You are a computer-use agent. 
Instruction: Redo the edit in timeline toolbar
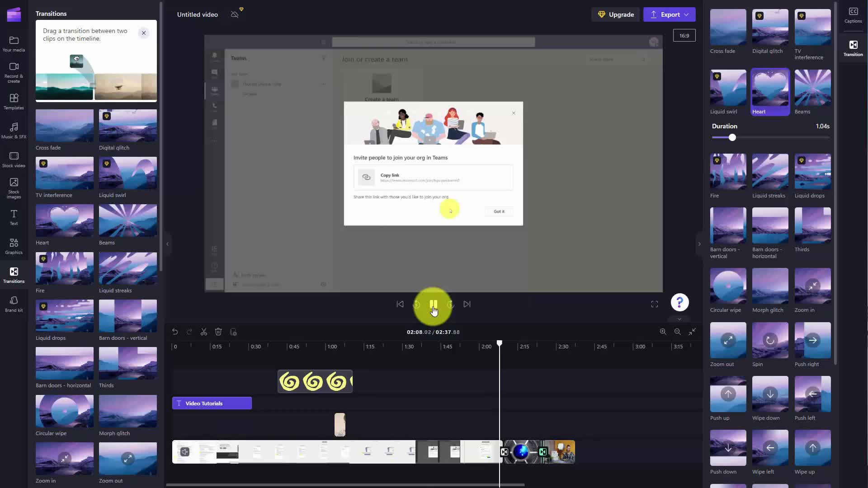(x=189, y=332)
